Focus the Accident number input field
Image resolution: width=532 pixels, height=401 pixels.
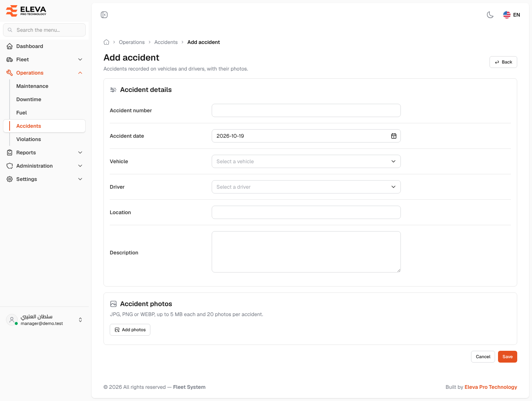[x=306, y=110]
